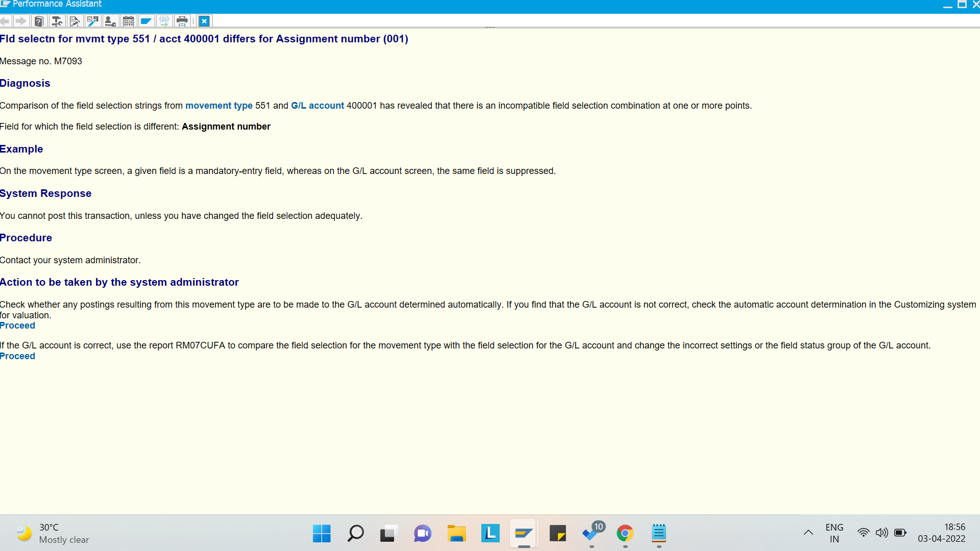Click the Edit Documentation pencil icon

tap(75, 21)
